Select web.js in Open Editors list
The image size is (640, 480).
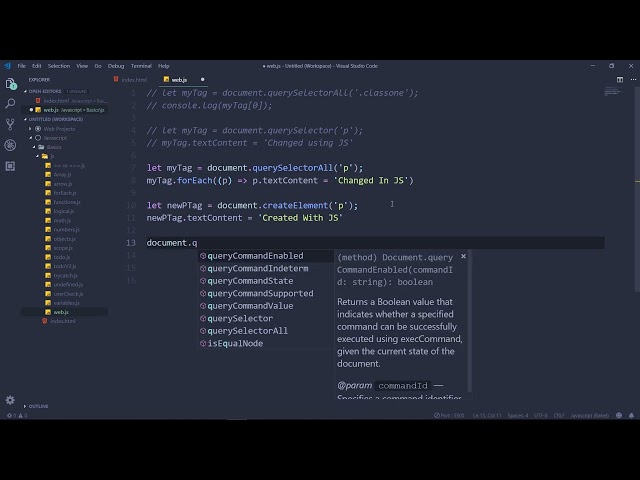[65, 110]
